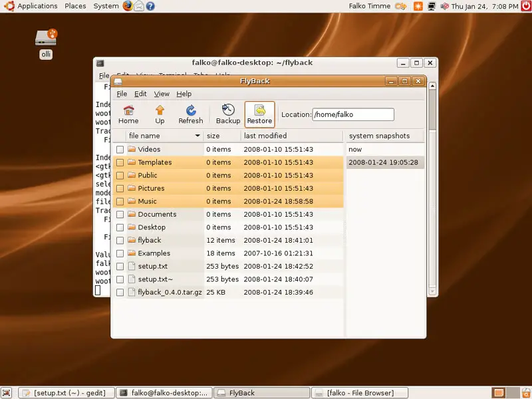Tick the Pictures folder checkbox

click(x=120, y=188)
